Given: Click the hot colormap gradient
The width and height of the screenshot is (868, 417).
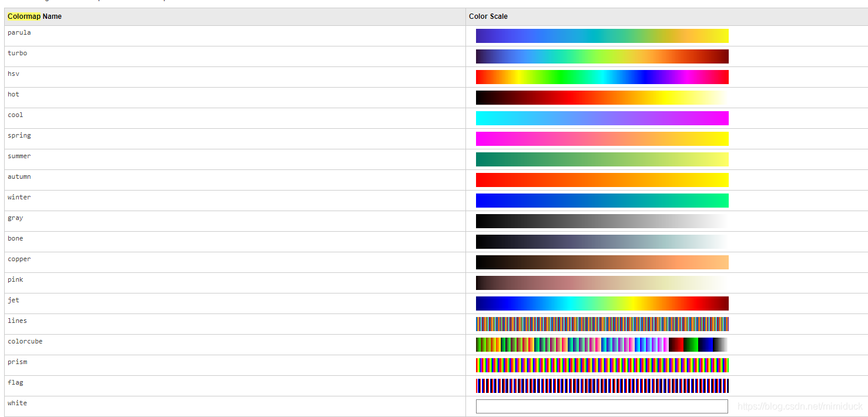Looking at the screenshot, I should tap(602, 97).
